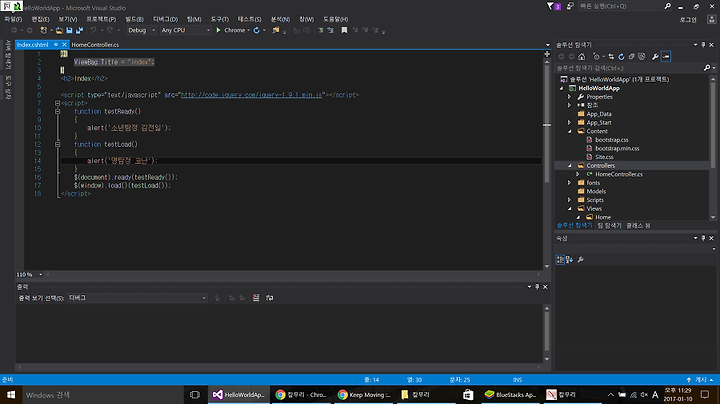This screenshot has width=720, height=404.
Task: Select bootstrap.css in Solution Explorer
Action: coord(612,140)
